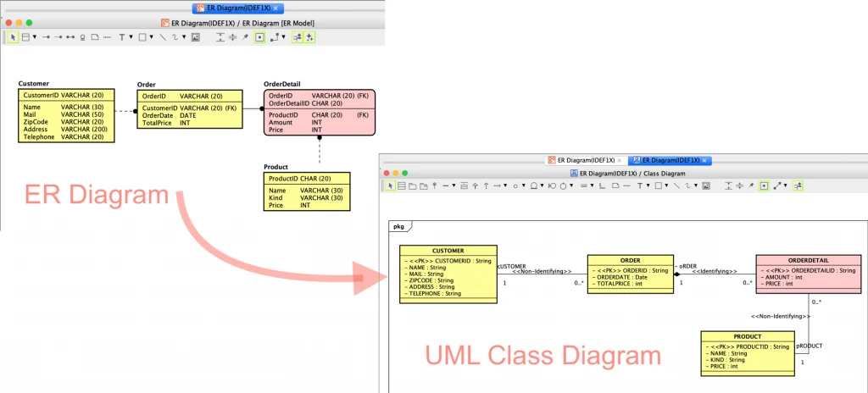Select the subtype tool in ER toolbar
This screenshot has width=868, height=393.
pos(82,37)
